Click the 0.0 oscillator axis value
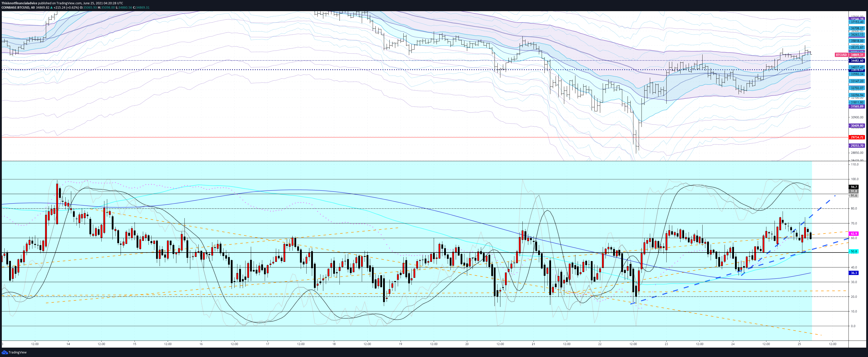 pyautogui.click(x=853, y=326)
